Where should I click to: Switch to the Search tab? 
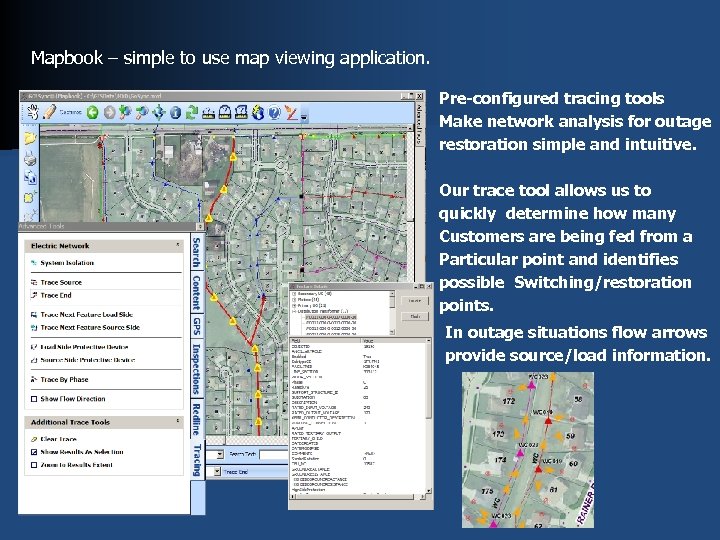pyautogui.click(x=197, y=252)
